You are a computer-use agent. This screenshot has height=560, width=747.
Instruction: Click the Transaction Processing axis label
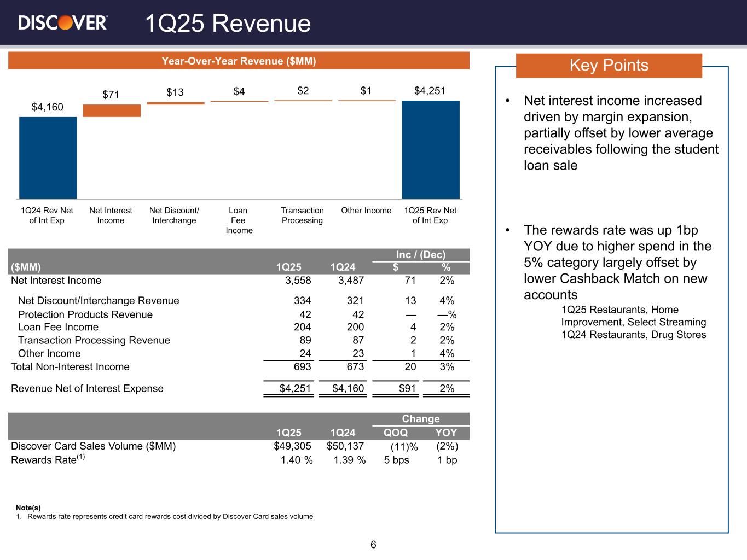point(302,215)
